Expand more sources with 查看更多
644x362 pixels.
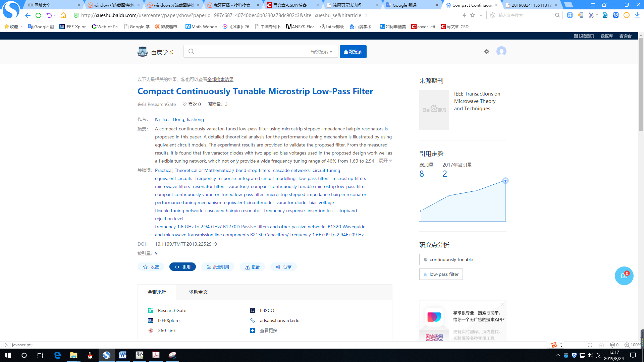point(268,331)
